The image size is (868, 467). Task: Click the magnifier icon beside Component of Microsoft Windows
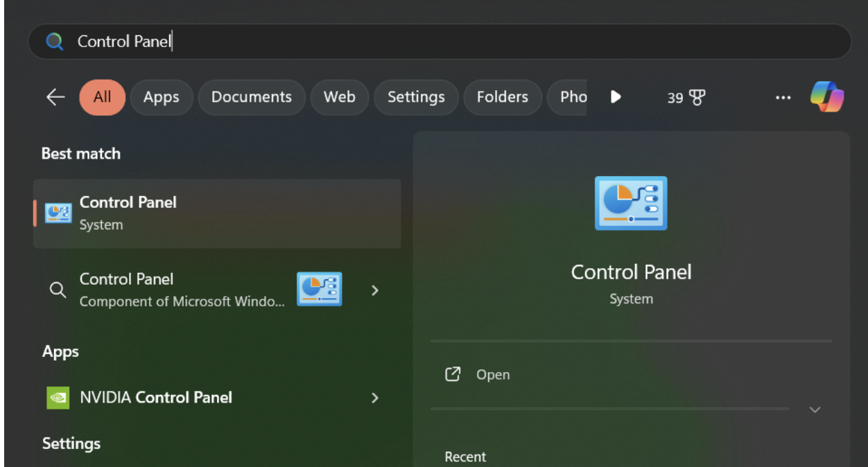point(58,290)
